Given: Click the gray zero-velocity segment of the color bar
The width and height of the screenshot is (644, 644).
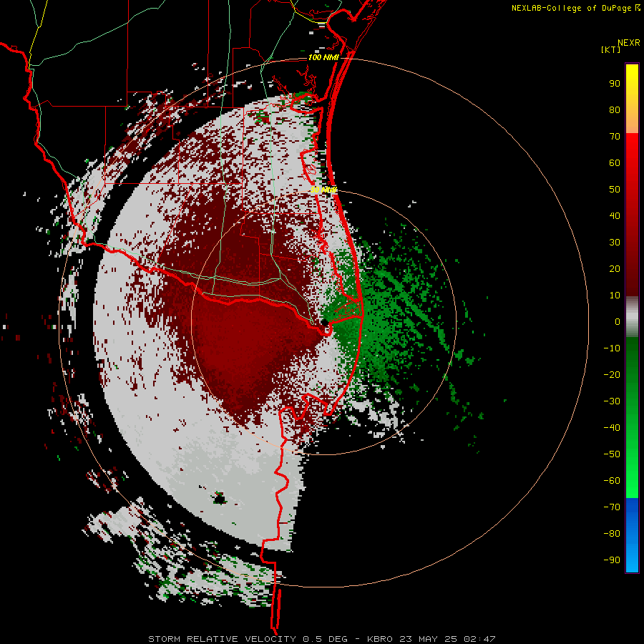Looking at the screenshot, I should tap(632, 317).
